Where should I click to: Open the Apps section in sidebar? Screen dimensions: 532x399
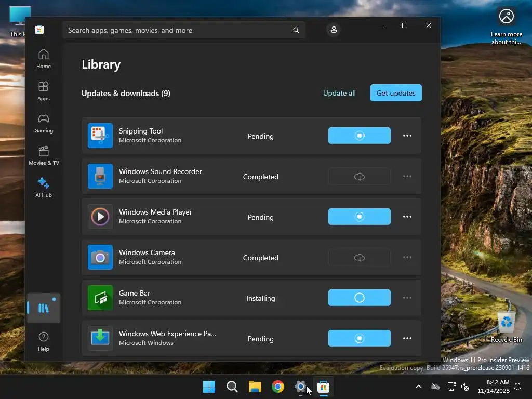tap(44, 91)
